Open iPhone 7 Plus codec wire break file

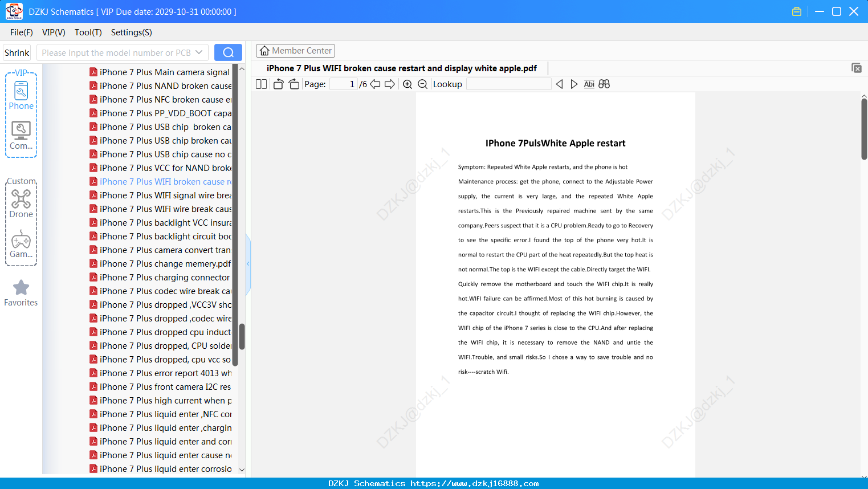coord(161,291)
